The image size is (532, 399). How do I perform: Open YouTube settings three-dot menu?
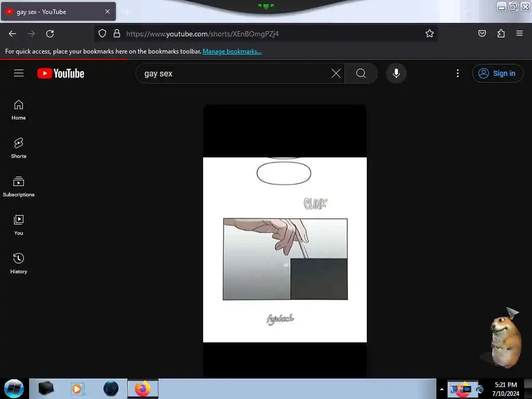click(458, 73)
